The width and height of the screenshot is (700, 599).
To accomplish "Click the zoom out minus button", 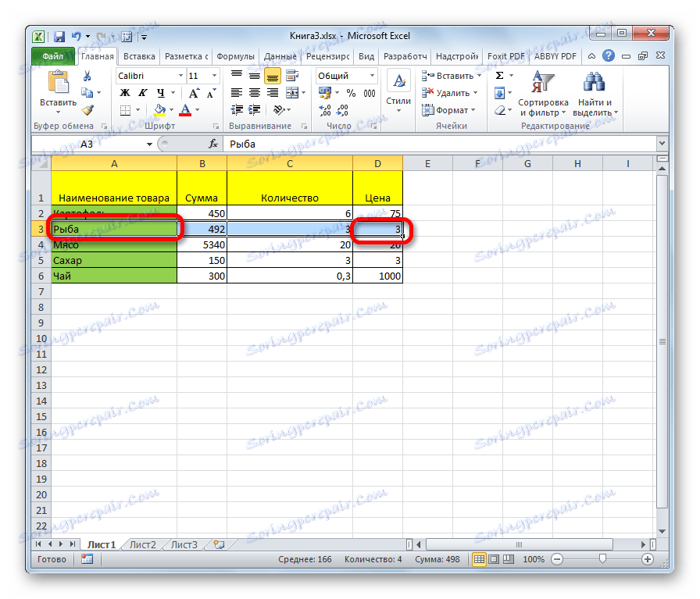I will click(557, 559).
